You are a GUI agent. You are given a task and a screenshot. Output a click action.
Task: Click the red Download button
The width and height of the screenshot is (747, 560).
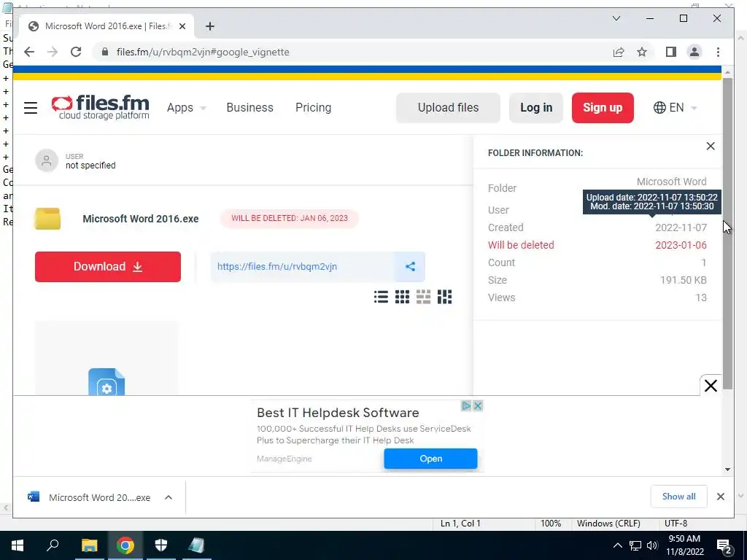pos(108,267)
